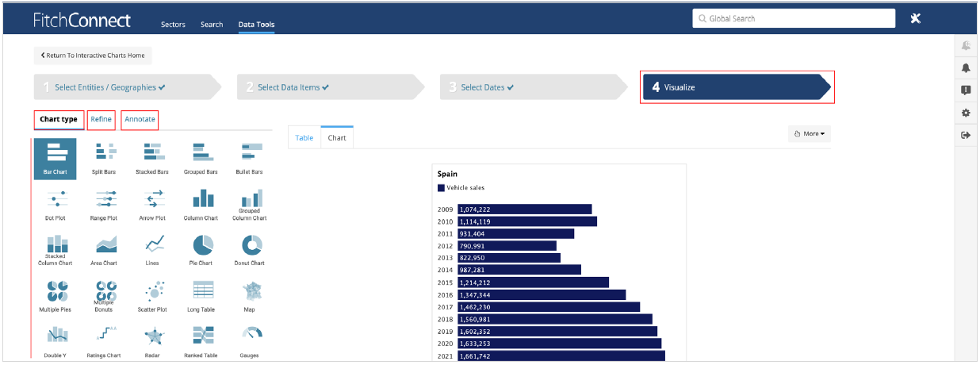This screenshot has width=980, height=365.
Task: Select the Pie Chart type icon
Action: [x=201, y=245]
